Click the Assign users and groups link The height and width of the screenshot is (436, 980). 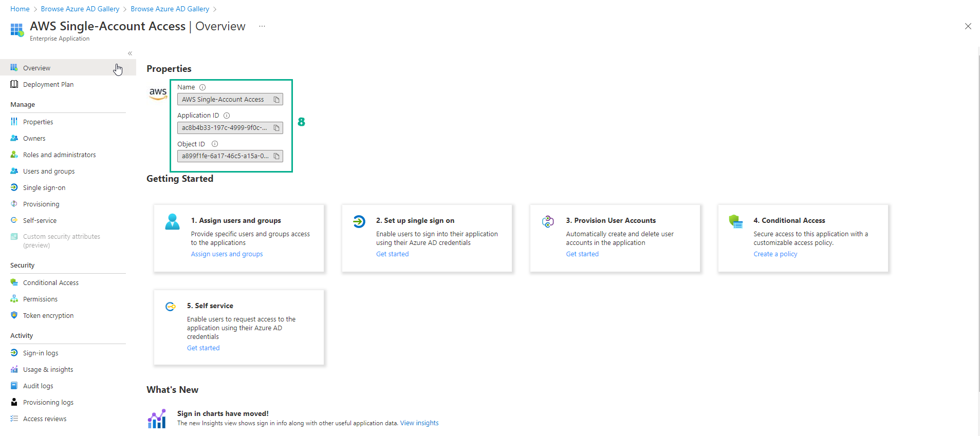pyautogui.click(x=227, y=254)
